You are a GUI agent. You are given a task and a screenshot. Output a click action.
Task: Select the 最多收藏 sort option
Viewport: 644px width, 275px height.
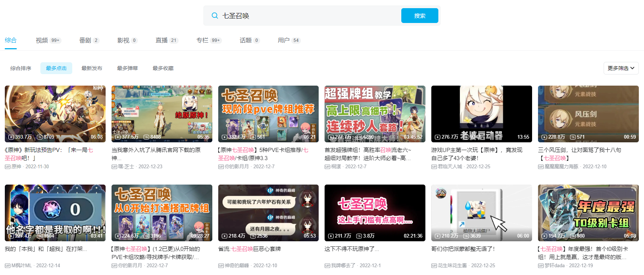163,68
